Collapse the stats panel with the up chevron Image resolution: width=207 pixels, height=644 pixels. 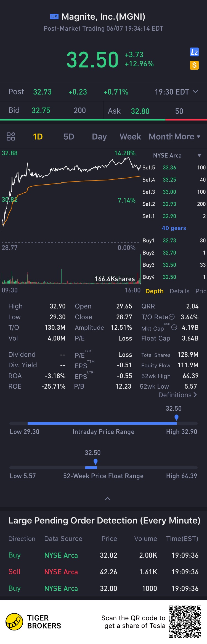pyautogui.click(x=108, y=499)
